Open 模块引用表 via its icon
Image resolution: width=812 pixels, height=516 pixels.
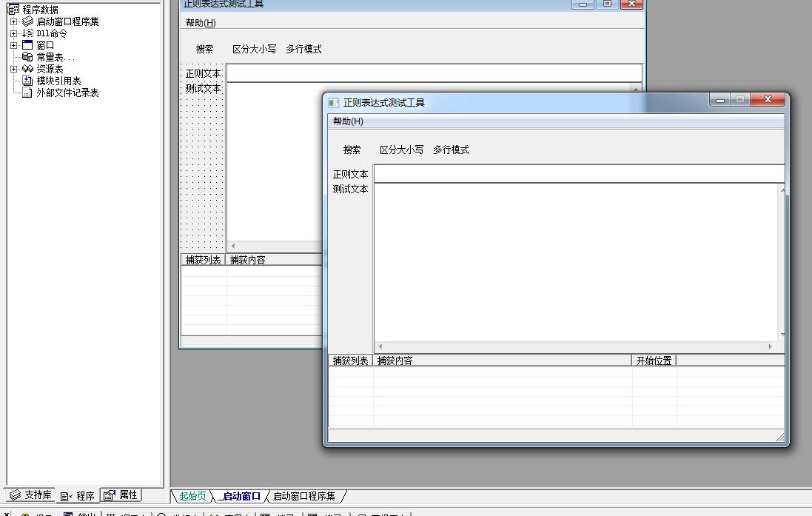coord(28,81)
